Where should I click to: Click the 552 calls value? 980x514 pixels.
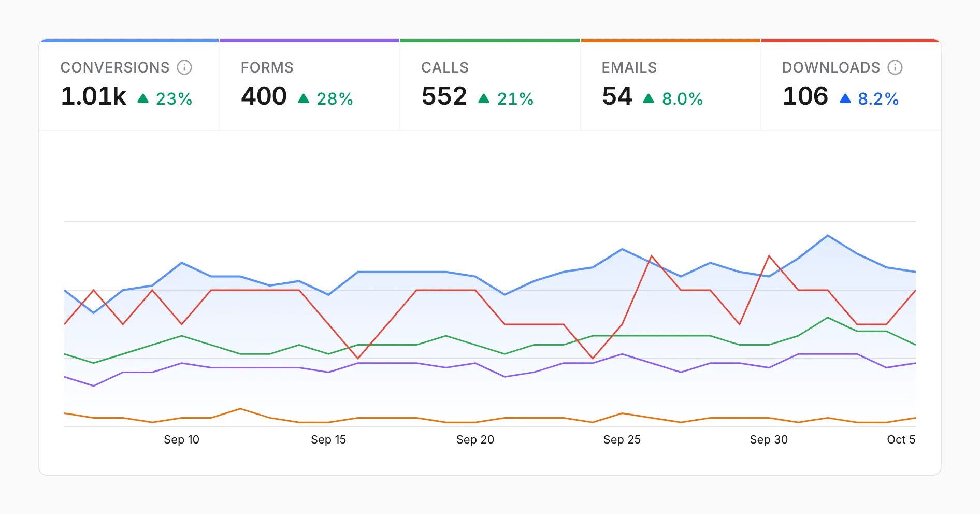444,96
